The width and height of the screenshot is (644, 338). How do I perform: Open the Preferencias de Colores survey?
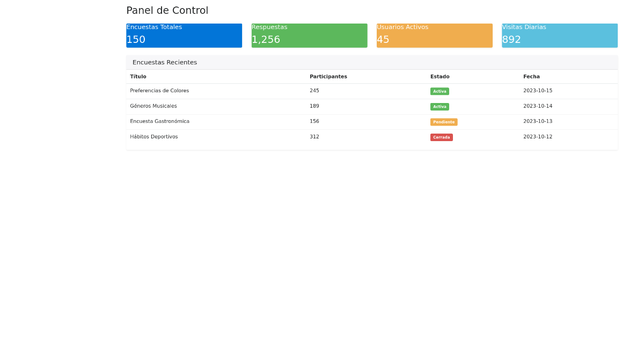coord(159,91)
